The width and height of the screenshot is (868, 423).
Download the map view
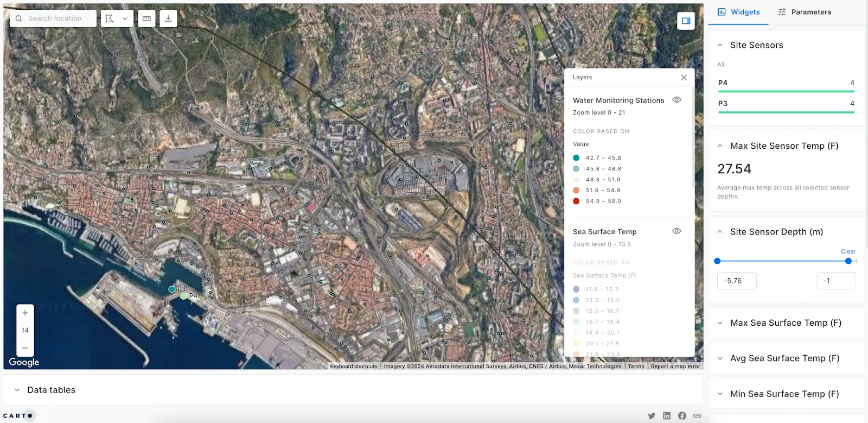point(168,18)
